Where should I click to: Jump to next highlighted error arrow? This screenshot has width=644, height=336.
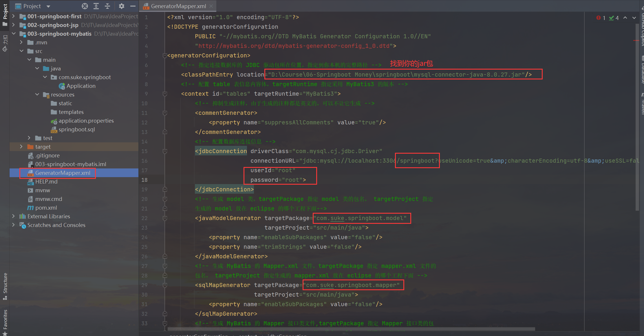(x=634, y=18)
